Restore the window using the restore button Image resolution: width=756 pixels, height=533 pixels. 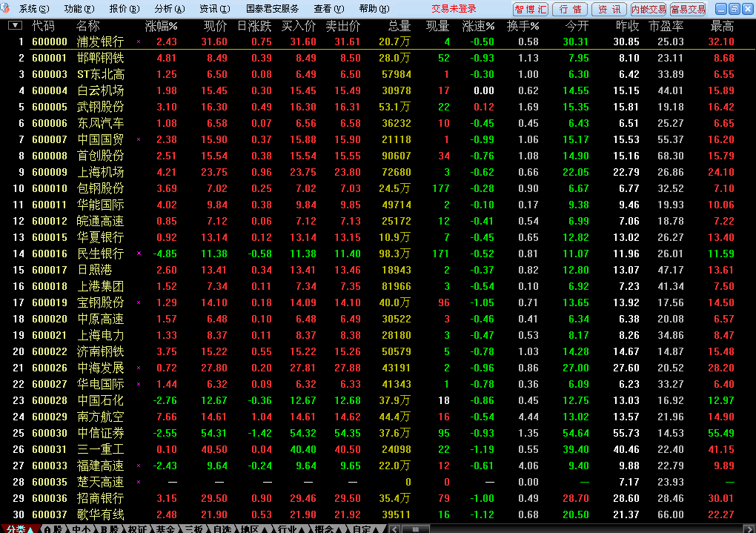(733, 9)
